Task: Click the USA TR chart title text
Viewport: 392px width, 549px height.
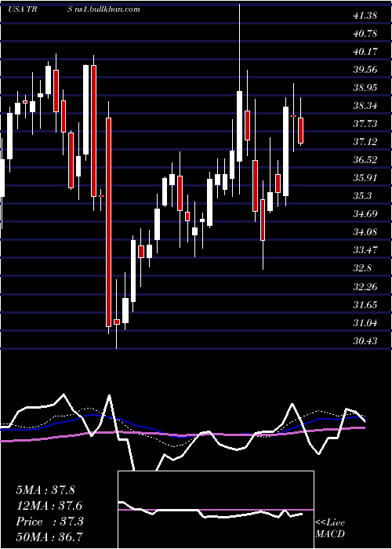Action: tap(24, 9)
